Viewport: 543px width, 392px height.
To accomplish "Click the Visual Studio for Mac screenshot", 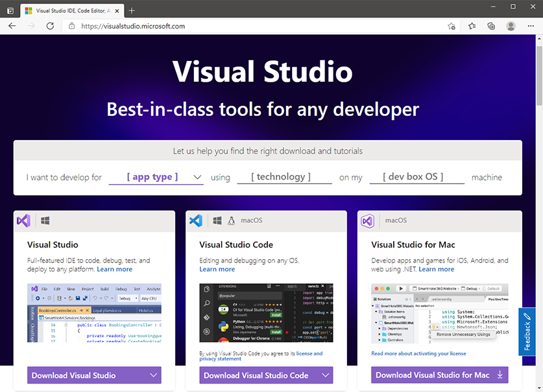I will click(x=439, y=314).
